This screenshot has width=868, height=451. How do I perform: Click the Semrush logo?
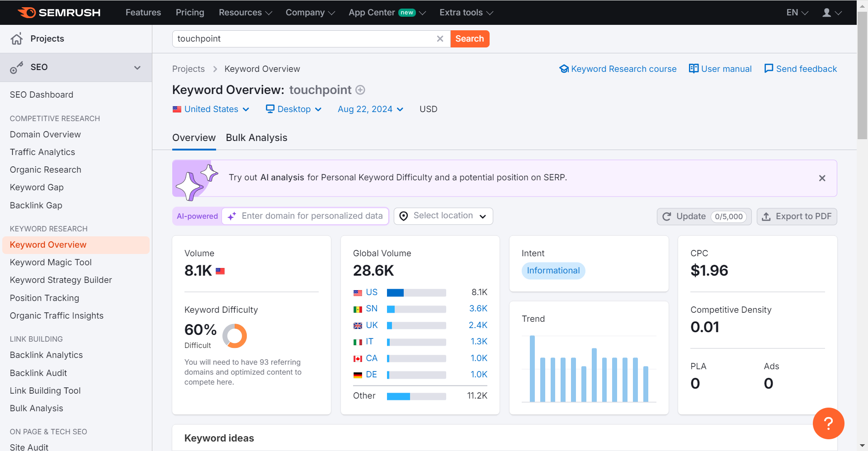pyautogui.click(x=59, y=13)
